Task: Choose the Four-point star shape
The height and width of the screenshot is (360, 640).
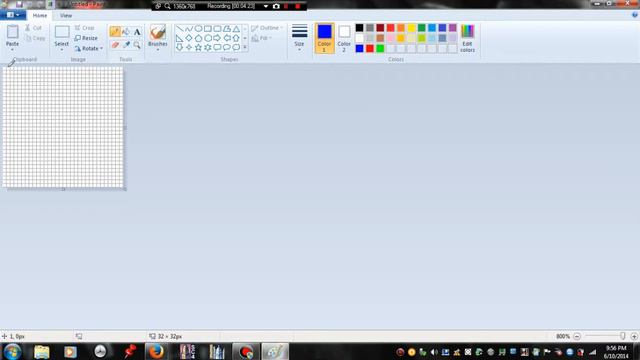Action: point(189,47)
